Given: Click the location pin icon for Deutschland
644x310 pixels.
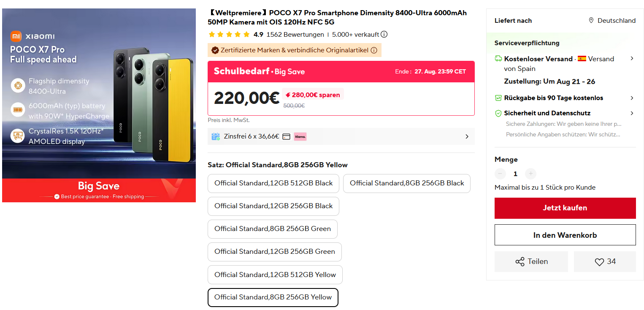Looking at the screenshot, I should click(591, 20).
